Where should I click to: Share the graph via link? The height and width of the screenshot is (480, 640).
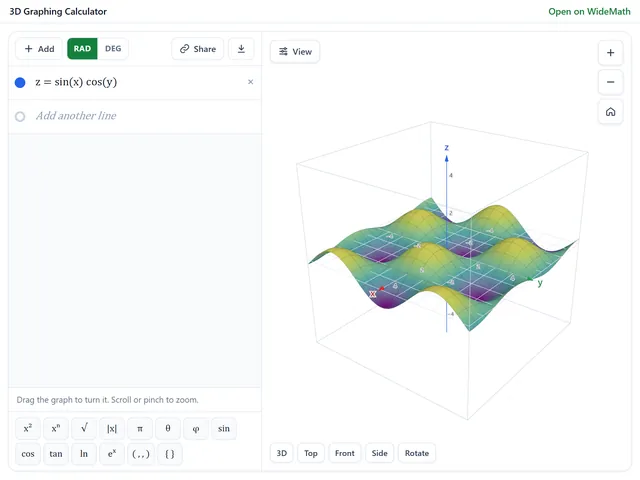click(x=198, y=49)
